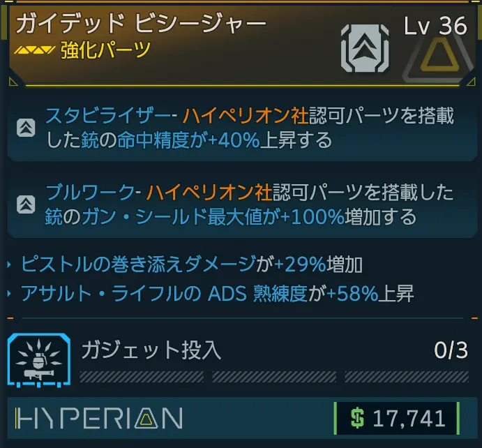
Task: Click the 0/3 gadget counter
Action: 451,350
